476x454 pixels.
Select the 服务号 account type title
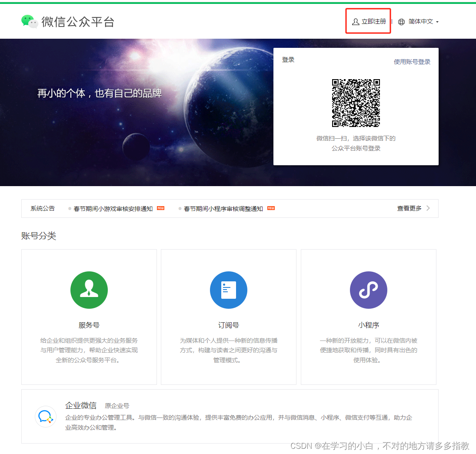tap(89, 325)
